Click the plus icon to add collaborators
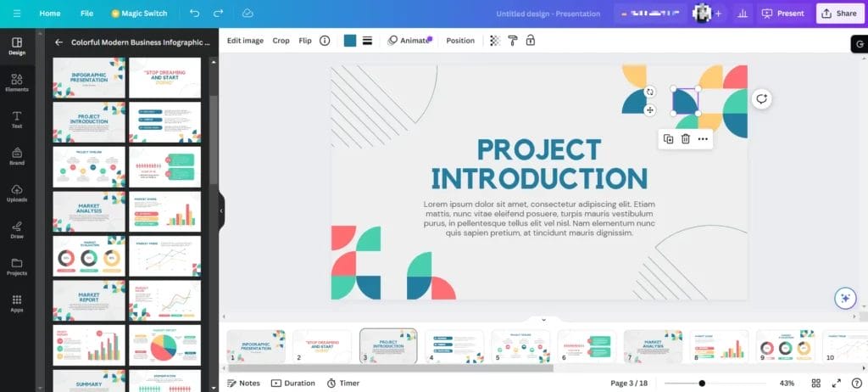Viewport: 868px width, 392px height. coord(718,14)
